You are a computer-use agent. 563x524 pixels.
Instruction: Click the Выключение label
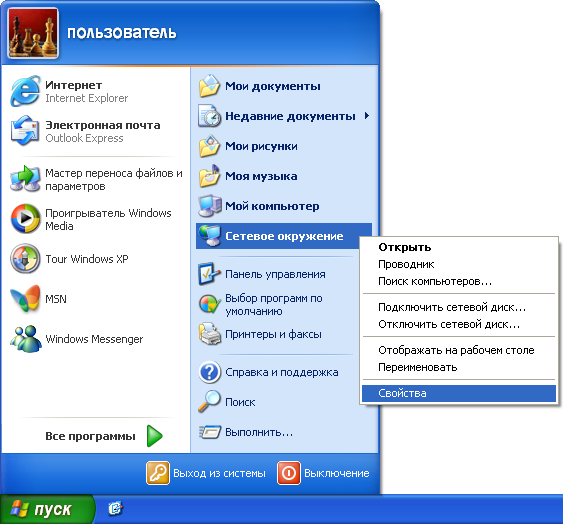click(337, 473)
